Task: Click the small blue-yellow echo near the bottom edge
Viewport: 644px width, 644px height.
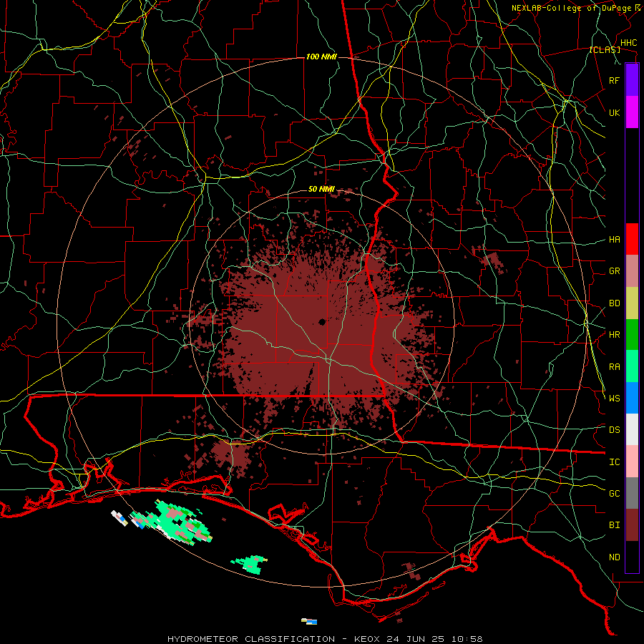Action: click(x=309, y=621)
